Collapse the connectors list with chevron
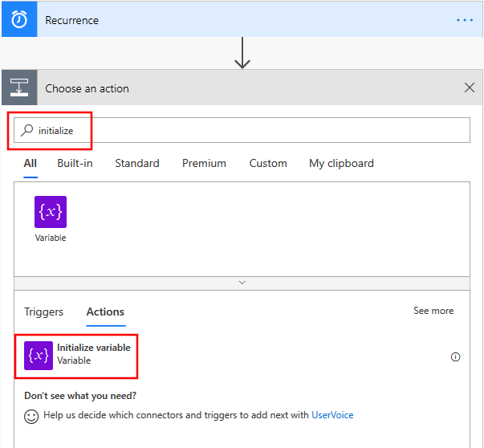This screenshot has height=448, width=484. click(x=242, y=283)
